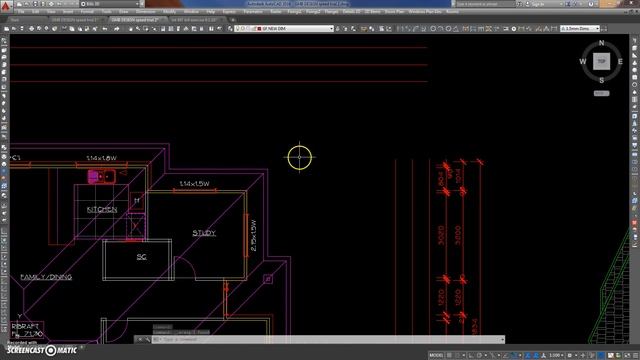
Task: Click the TOP face of the ViewCube
Action: pos(601,62)
